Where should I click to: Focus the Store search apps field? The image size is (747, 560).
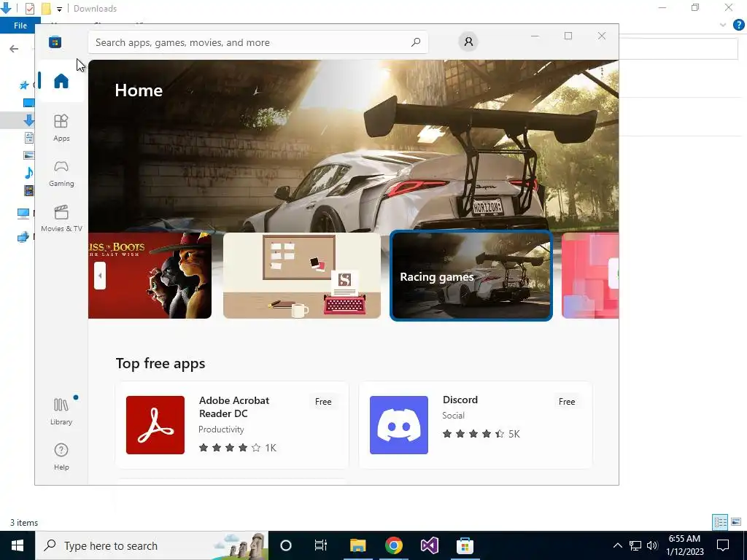[x=258, y=42]
